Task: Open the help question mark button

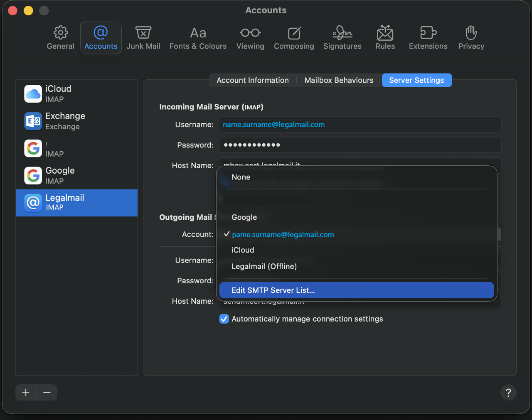Action: [508, 393]
